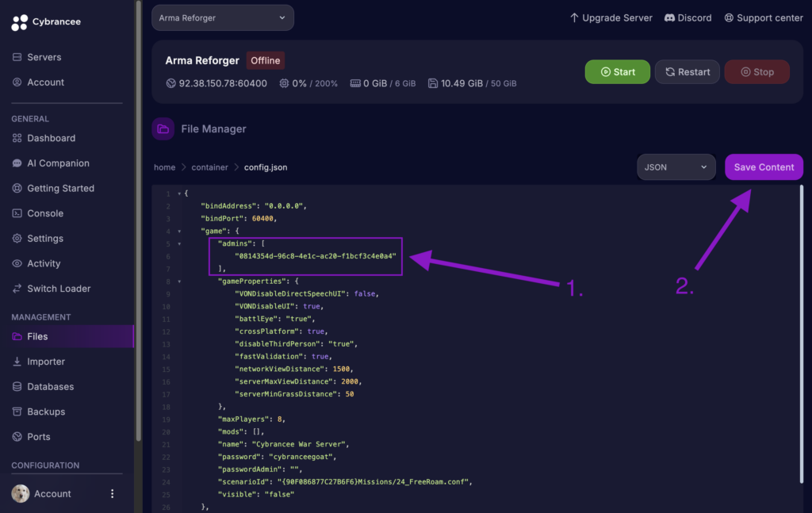The height and width of the screenshot is (513, 812).
Task: Open Getting Started guide
Action: 60,188
